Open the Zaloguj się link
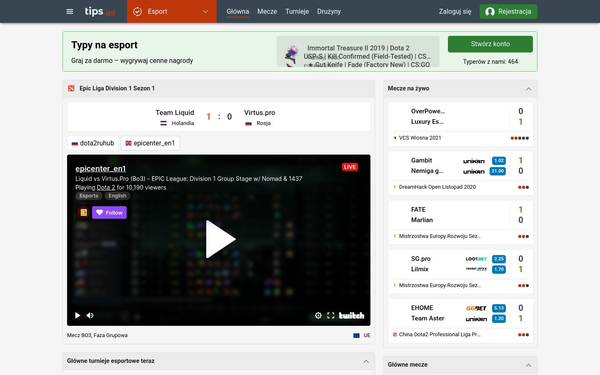The width and height of the screenshot is (600, 375). tap(455, 11)
